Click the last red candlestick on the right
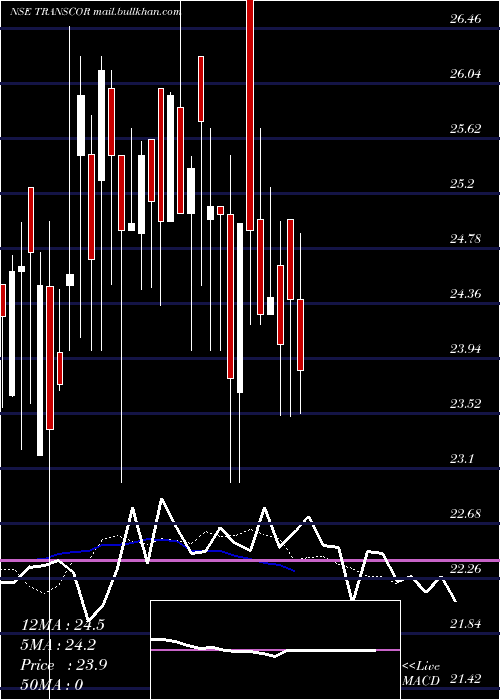500x700 pixels. pos(300,335)
